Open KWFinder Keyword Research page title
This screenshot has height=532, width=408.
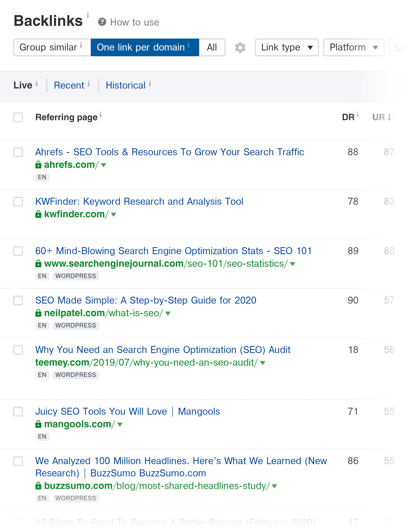139,201
